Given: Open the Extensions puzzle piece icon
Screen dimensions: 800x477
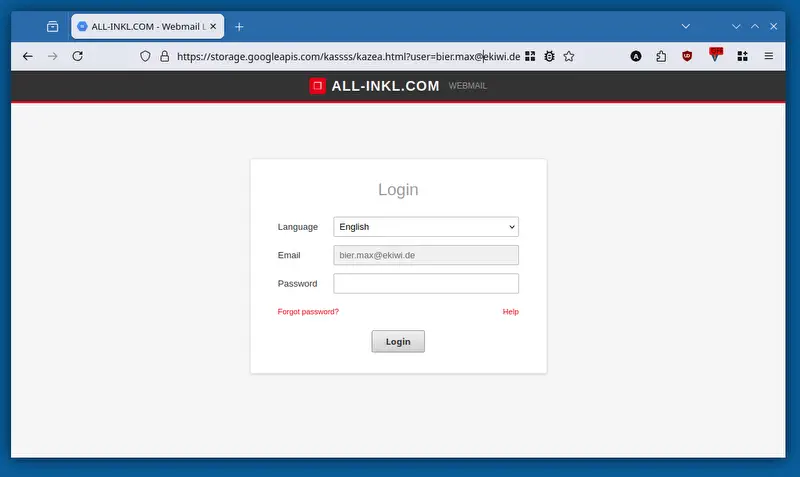Looking at the screenshot, I should click(x=661, y=56).
